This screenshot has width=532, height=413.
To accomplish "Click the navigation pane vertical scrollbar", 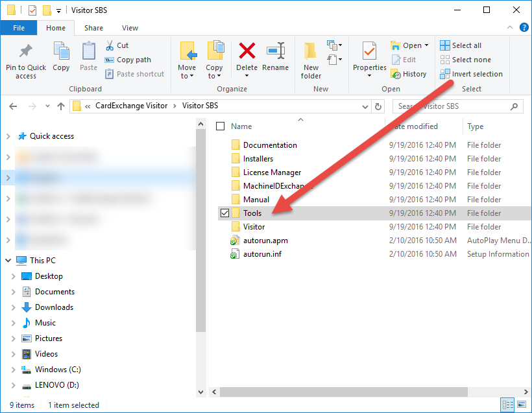I will pyautogui.click(x=200, y=231).
